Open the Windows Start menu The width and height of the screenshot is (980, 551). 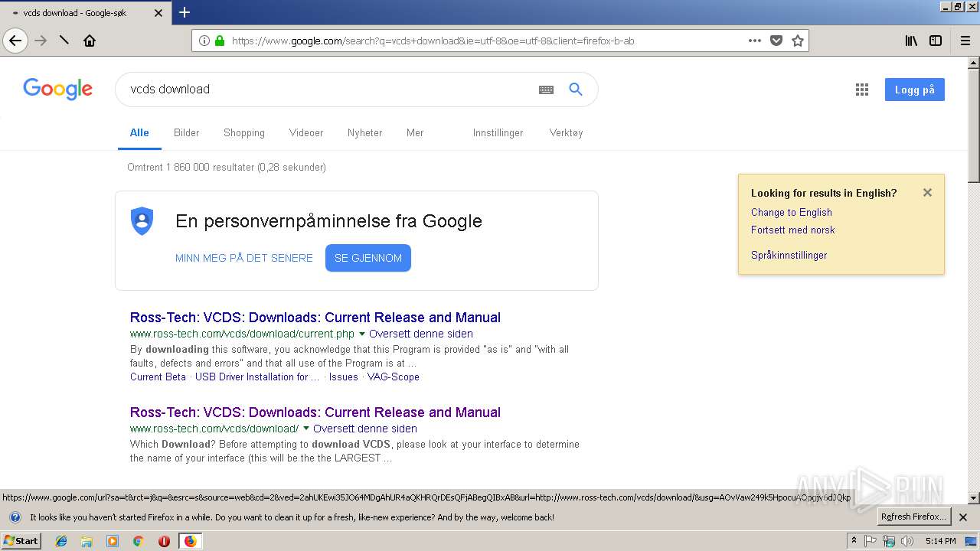click(21, 541)
